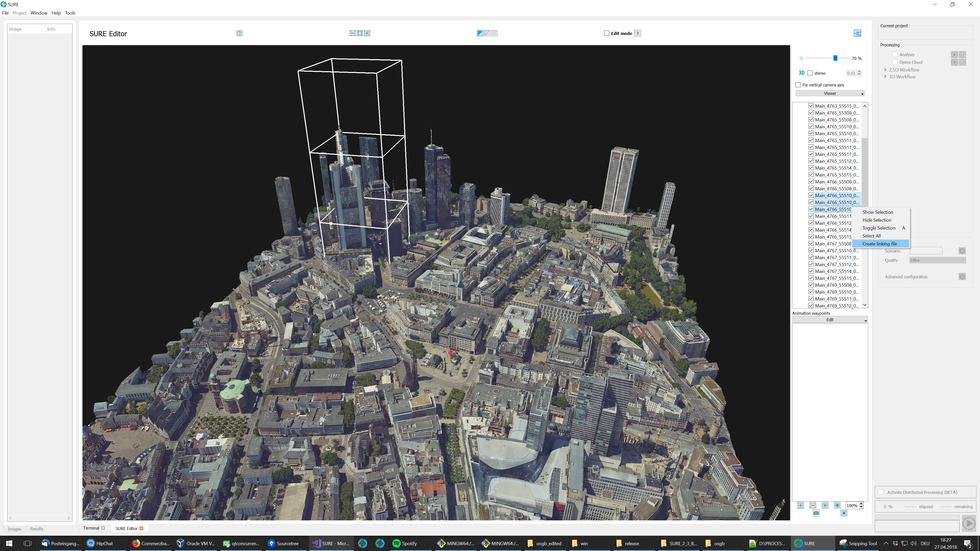Increase the 100% animation speed stepper
This screenshot has width=980, height=551.
[x=861, y=504]
